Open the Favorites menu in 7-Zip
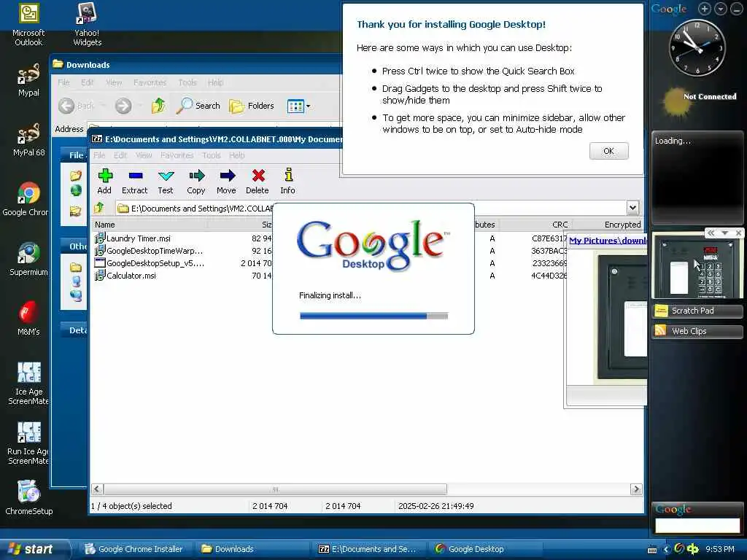 point(177,155)
